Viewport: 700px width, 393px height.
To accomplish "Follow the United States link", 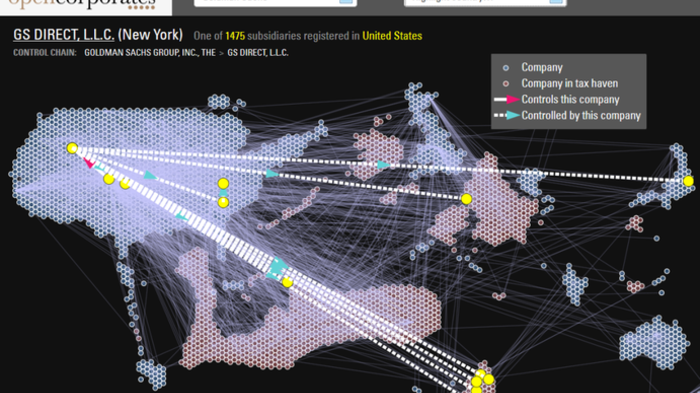I will tap(392, 36).
